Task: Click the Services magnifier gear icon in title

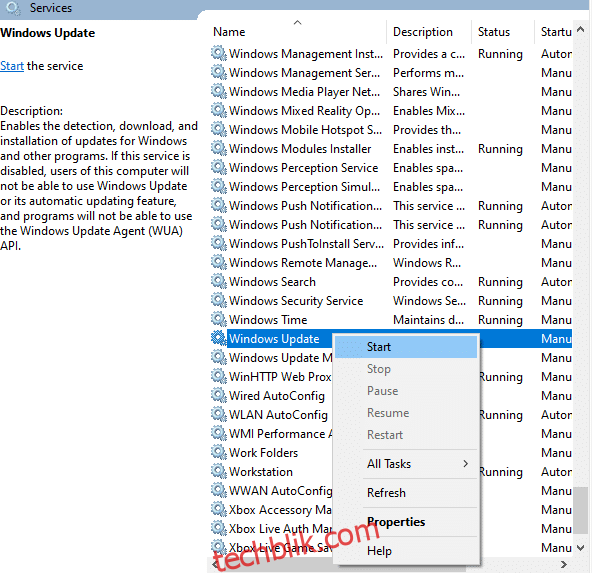Action: pos(14,8)
